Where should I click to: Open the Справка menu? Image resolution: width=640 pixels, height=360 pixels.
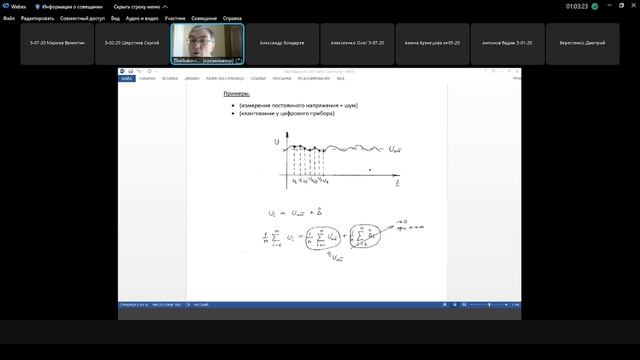[x=232, y=18]
